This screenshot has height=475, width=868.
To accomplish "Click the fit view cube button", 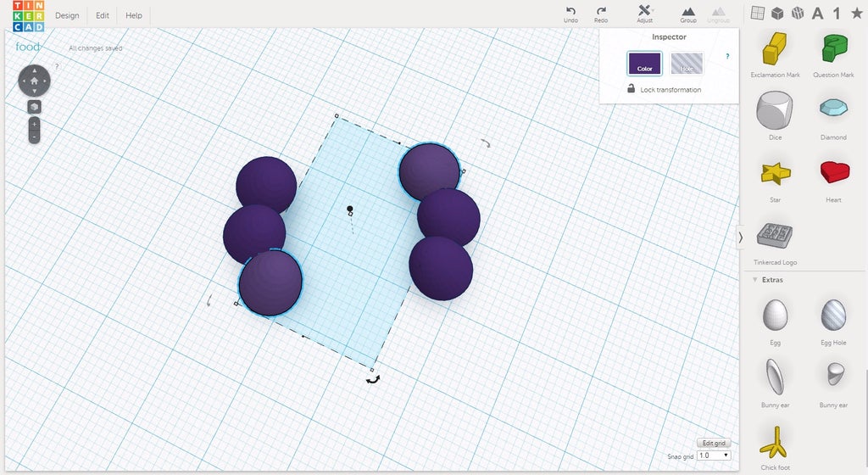I will (x=34, y=107).
